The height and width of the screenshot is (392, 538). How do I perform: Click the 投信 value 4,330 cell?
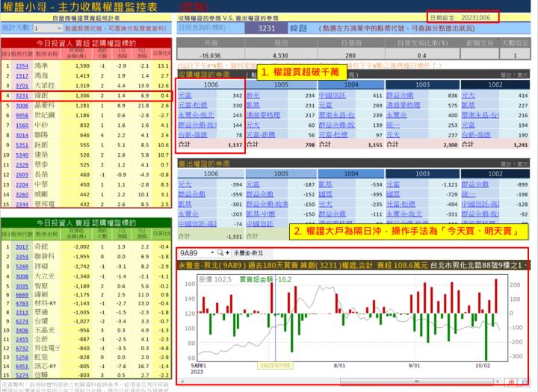coord(280,55)
